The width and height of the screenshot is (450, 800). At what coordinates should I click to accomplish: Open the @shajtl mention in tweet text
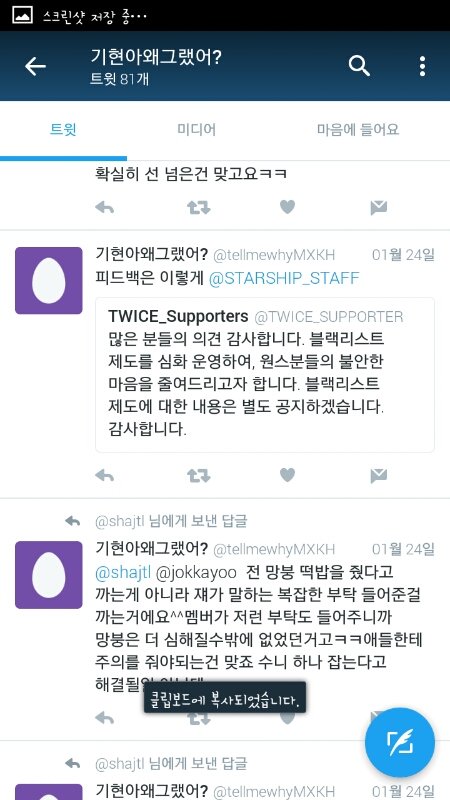pyautogui.click(x=123, y=572)
